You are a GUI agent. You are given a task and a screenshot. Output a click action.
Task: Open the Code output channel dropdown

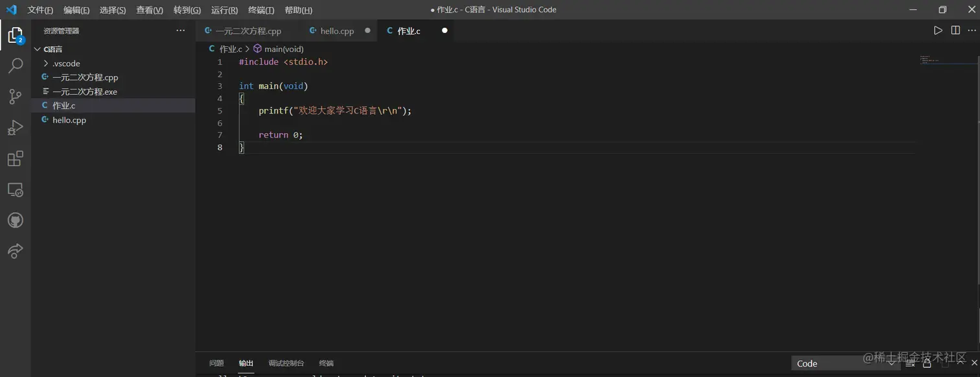(x=846, y=363)
